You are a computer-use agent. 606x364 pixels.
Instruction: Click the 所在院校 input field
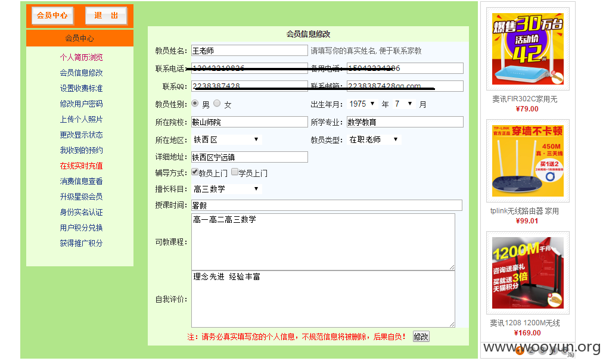coord(249,122)
